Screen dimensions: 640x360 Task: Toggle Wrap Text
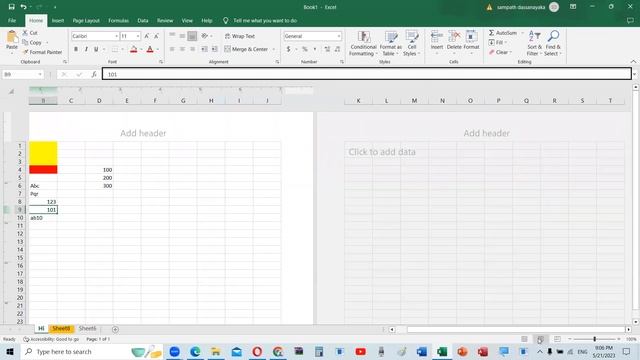240,36
